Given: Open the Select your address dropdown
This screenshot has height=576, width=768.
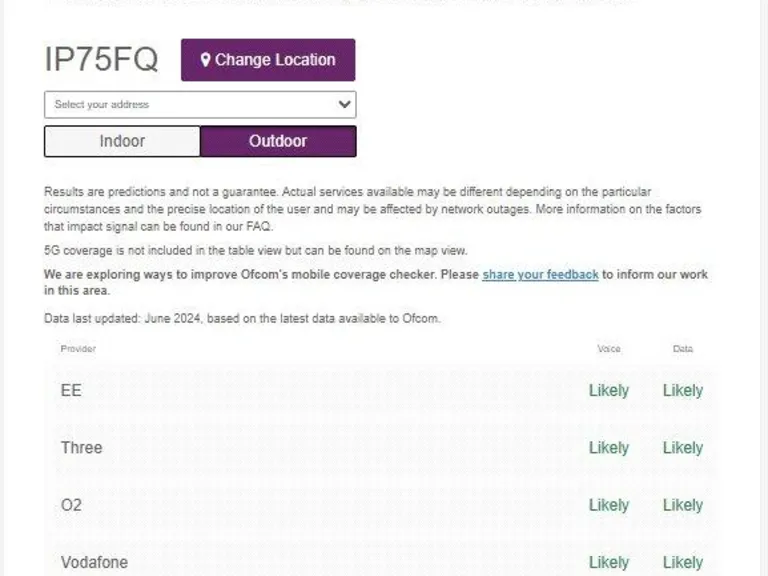Looking at the screenshot, I should [190, 104].
